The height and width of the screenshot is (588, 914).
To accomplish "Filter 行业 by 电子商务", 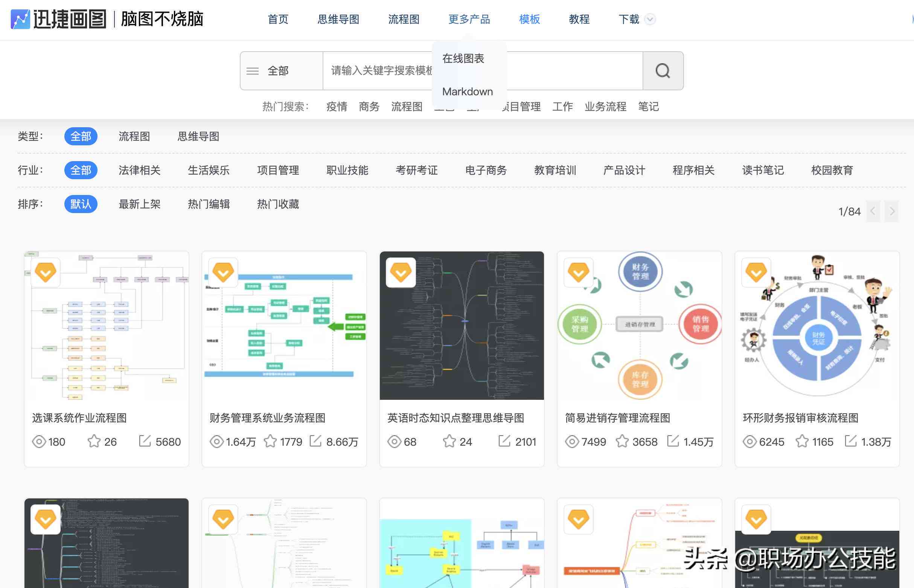I will pyautogui.click(x=486, y=170).
